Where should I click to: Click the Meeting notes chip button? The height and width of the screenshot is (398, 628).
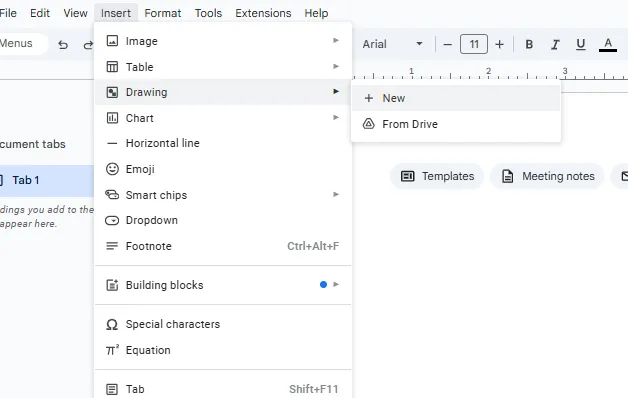click(x=547, y=176)
